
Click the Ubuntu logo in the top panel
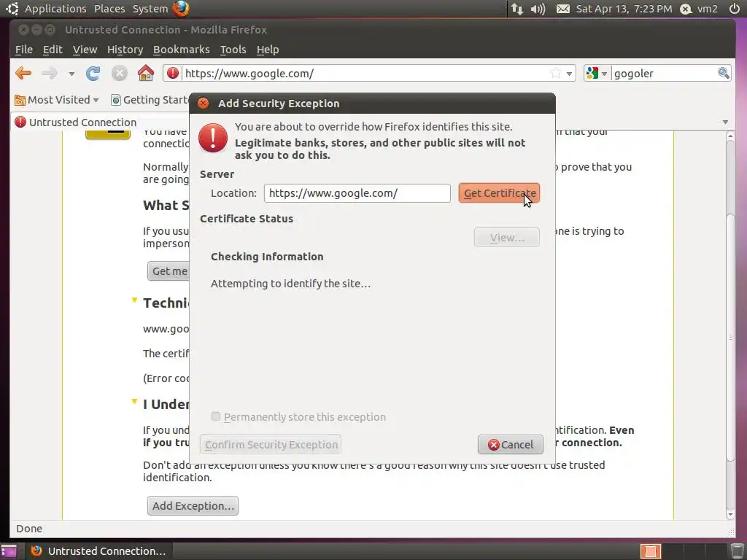(x=12, y=9)
